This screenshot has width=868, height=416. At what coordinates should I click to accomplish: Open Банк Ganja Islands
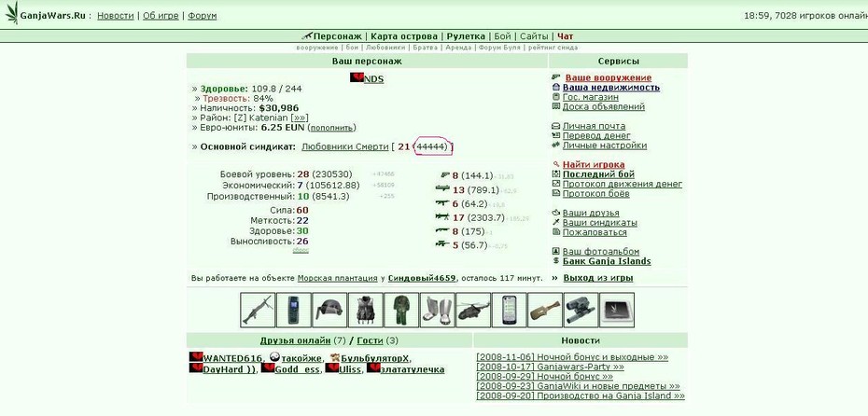click(x=607, y=261)
